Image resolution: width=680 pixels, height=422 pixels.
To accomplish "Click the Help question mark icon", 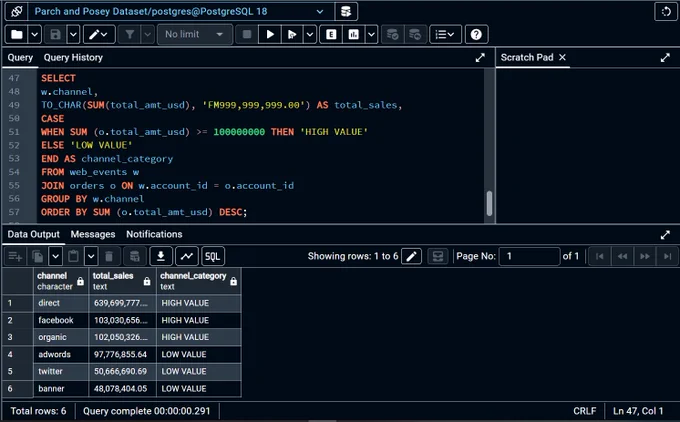I will [x=476, y=34].
